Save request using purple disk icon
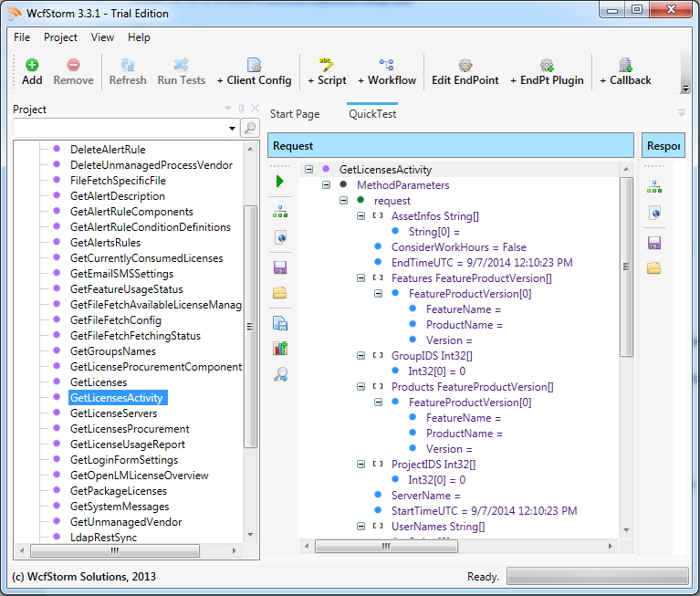 pyautogui.click(x=280, y=267)
